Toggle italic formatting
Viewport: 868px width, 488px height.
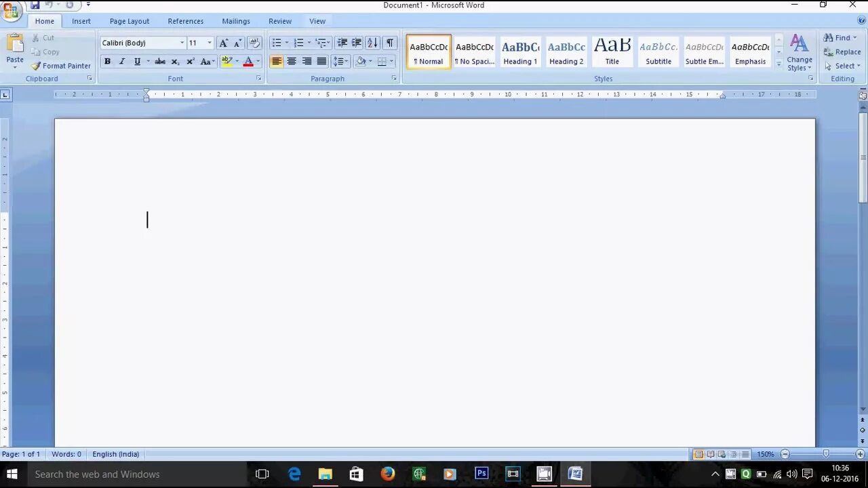click(122, 62)
